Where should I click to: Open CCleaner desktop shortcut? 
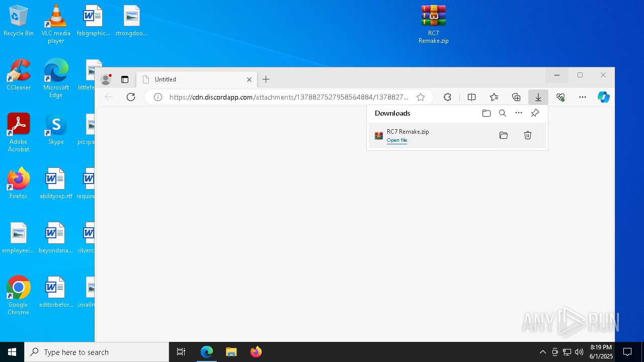tap(19, 75)
